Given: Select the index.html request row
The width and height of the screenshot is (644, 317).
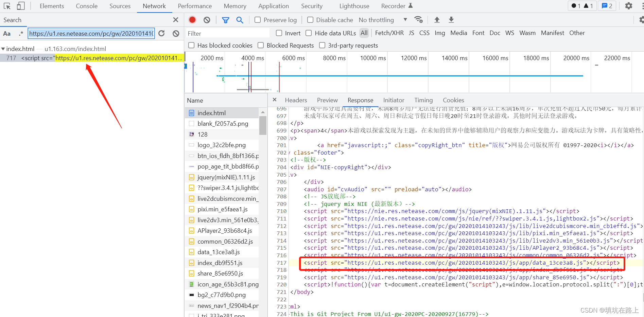Looking at the screenshot, I should coord(222,113).
